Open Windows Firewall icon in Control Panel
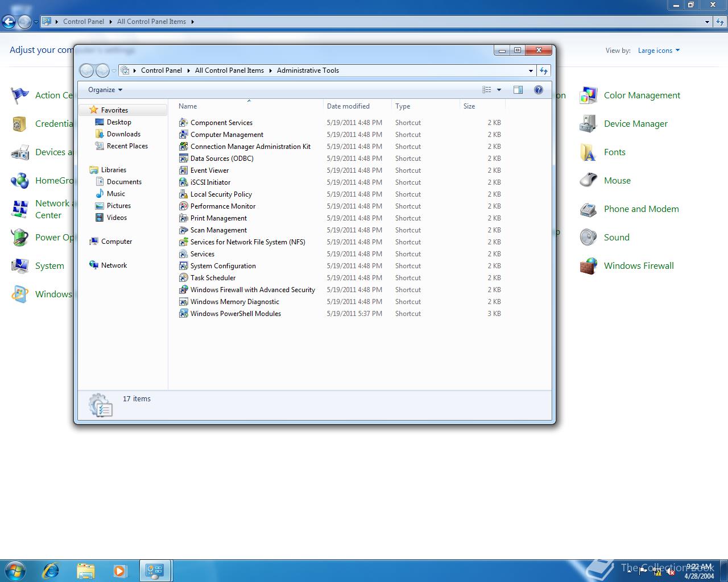Viewport: 728px width, 582px height. click(588, 266)
